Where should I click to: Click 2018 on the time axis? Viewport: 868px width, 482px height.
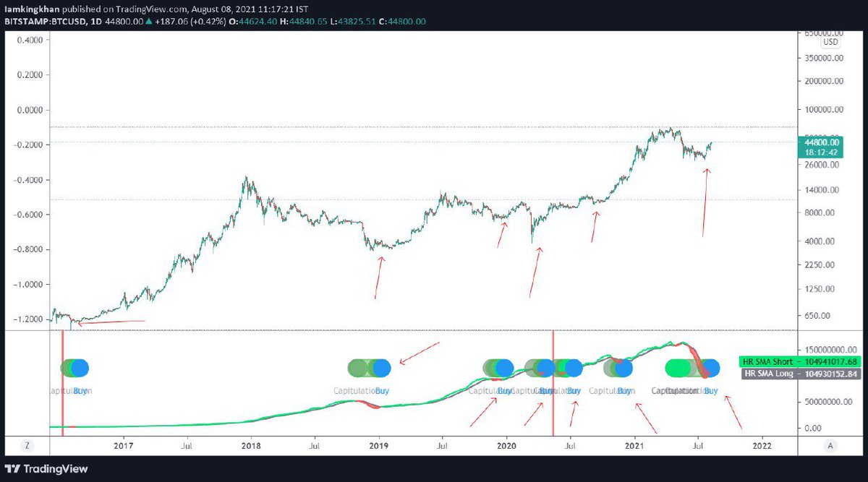[252, 447]
